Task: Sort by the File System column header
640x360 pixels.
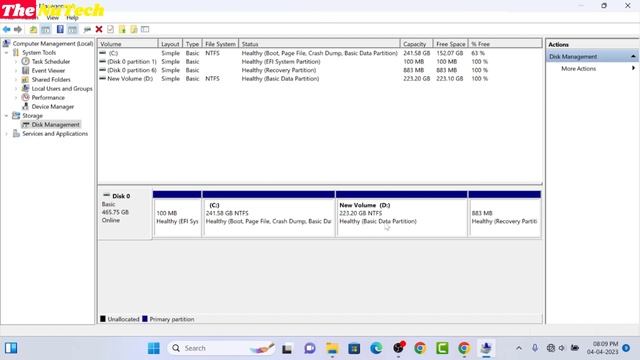Action: pyautogui.click(x=220, y=44)
